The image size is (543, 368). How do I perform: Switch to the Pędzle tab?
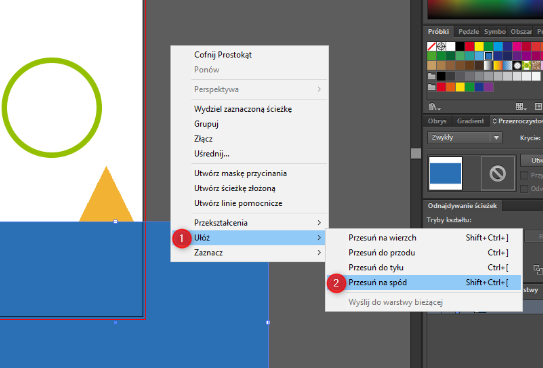(468, 32)
